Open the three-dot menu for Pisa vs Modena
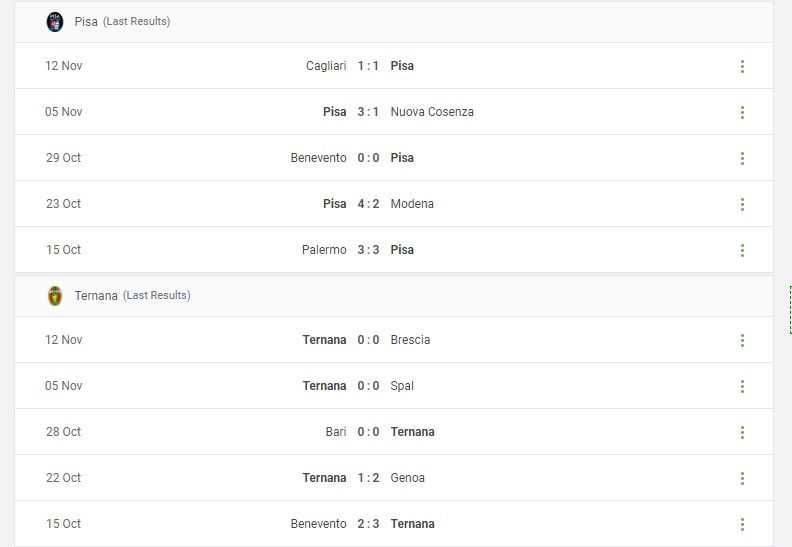 pyautogui.click(x=742, y=204)
